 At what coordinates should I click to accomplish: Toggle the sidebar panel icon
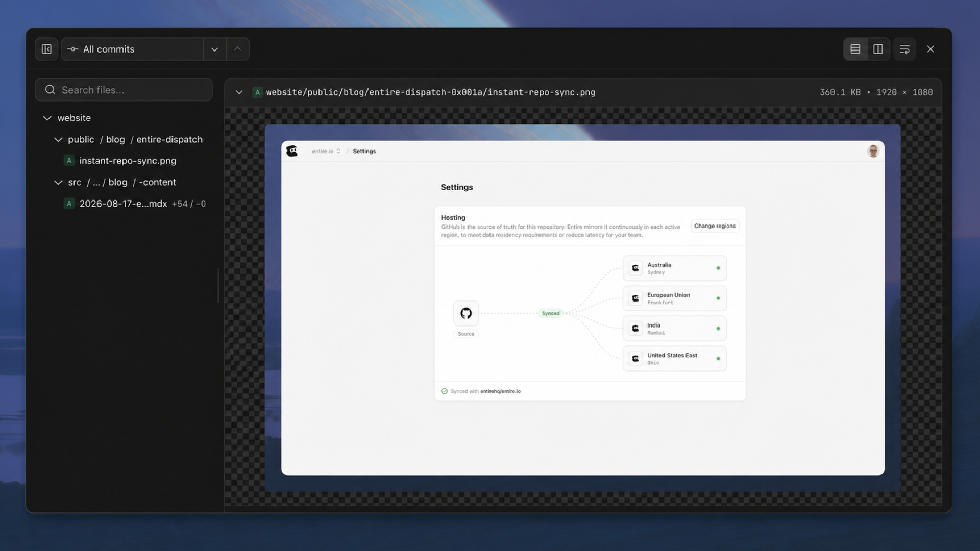click(x=46, y=49)
